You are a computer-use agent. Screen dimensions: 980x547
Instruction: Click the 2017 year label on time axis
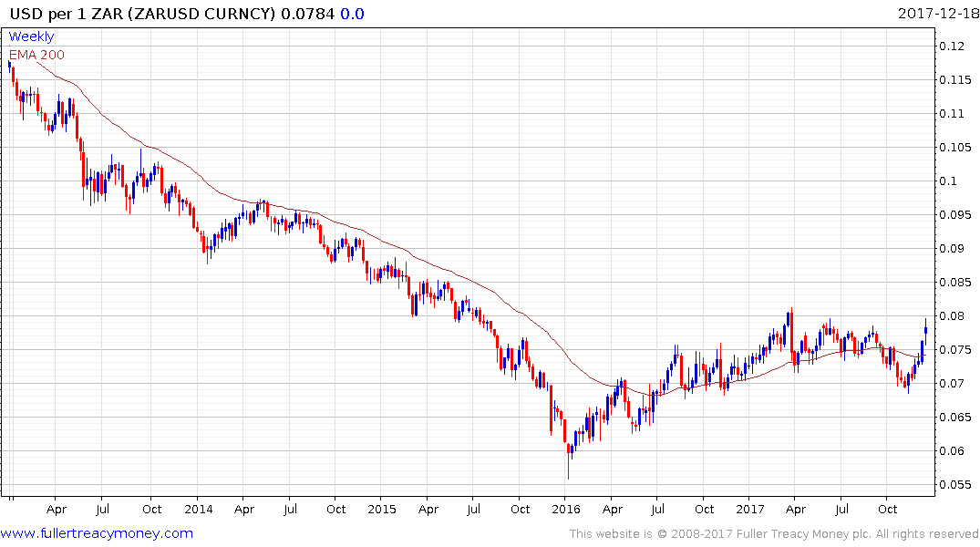point(749,509)
